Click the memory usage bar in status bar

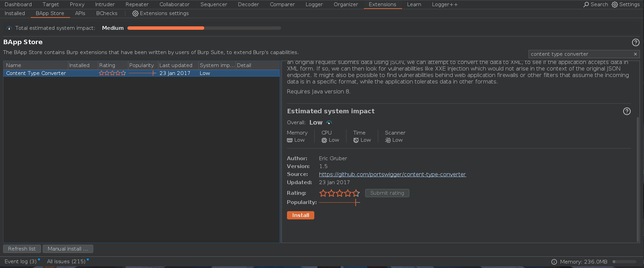tap(625, 262)
